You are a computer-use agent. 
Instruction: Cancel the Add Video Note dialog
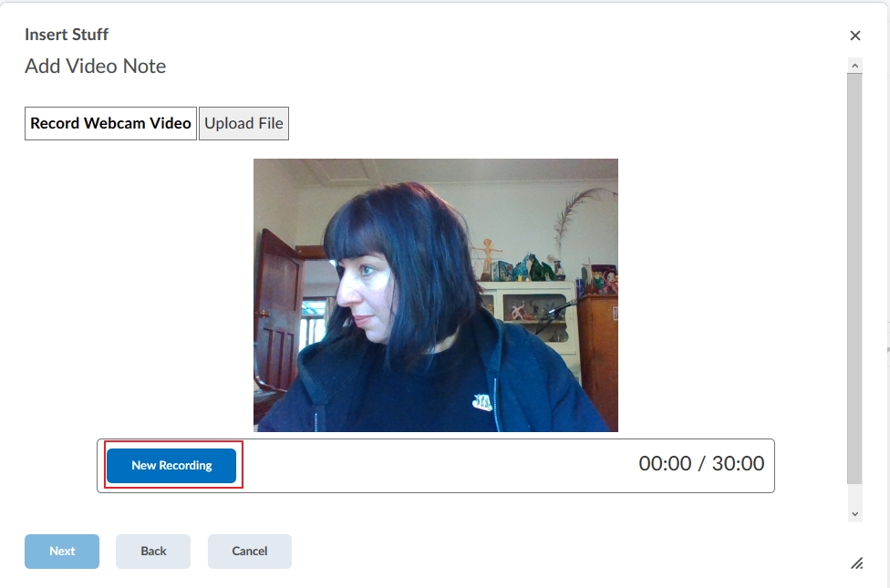(250, 552)
